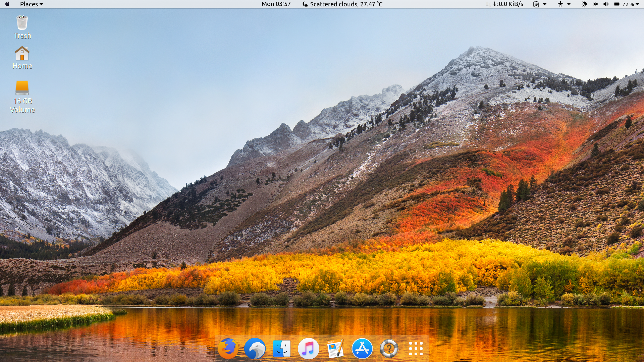This screenshot has width=644, height=362.
Task: Launch the eagle-logo browser in the dock
Action: [255, 349]
